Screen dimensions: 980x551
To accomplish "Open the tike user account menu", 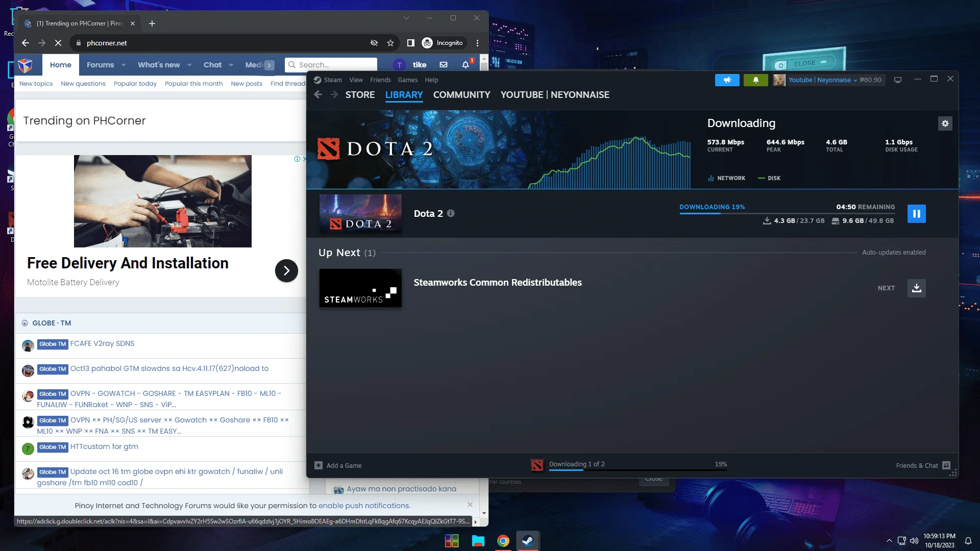I will tap(410, 65).
